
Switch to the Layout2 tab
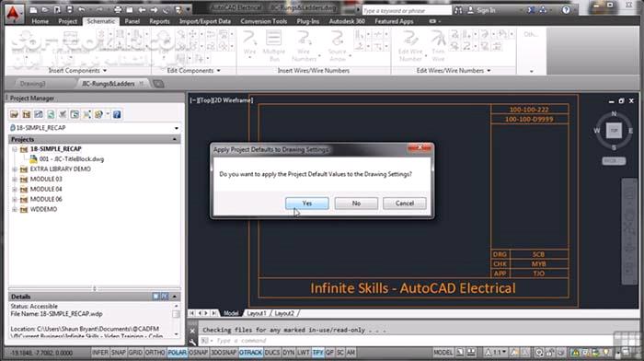284,313
